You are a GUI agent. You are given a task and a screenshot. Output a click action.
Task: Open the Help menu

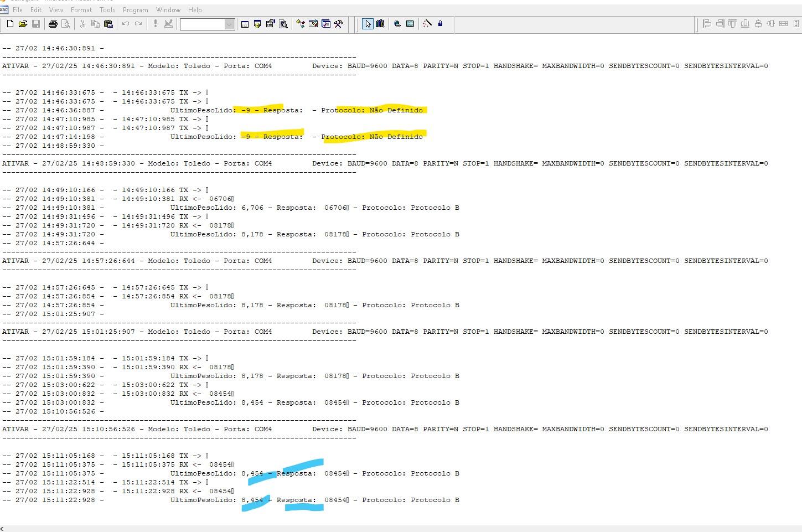[x=195, y=10]
